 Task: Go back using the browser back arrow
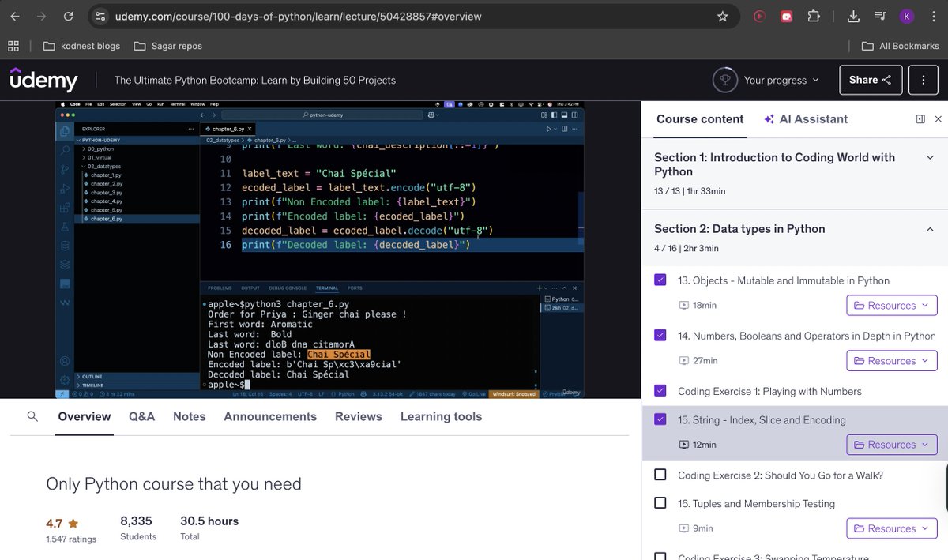[x=13, y=16]
